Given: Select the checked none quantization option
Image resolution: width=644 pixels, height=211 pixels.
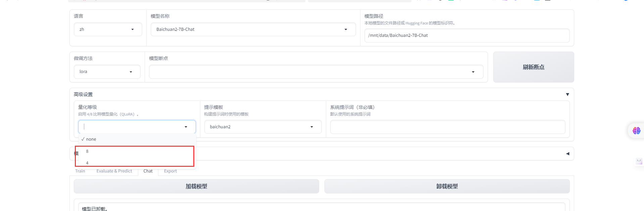Looking at the screenshot, I should point(91,139).
